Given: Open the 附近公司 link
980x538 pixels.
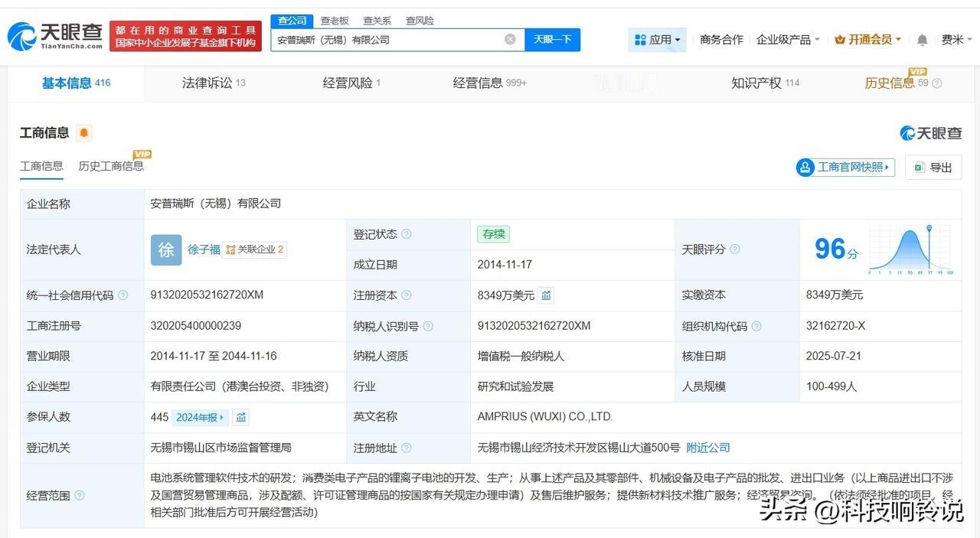Looking at the screenshot, I should (x=708, y=448).
